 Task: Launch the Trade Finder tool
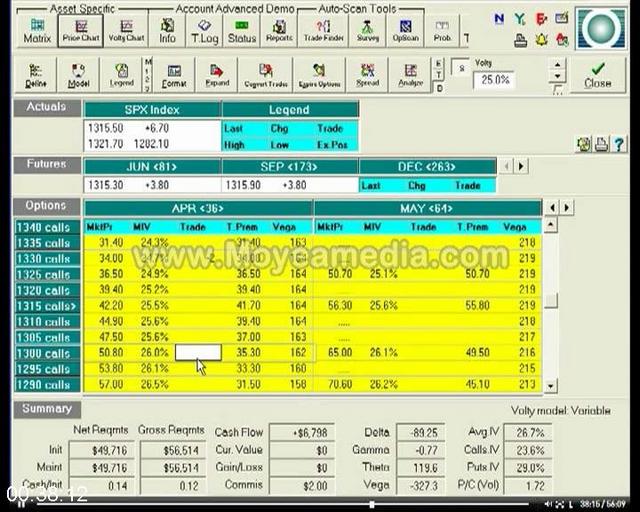pyautogui.click(x=323, y=31)
